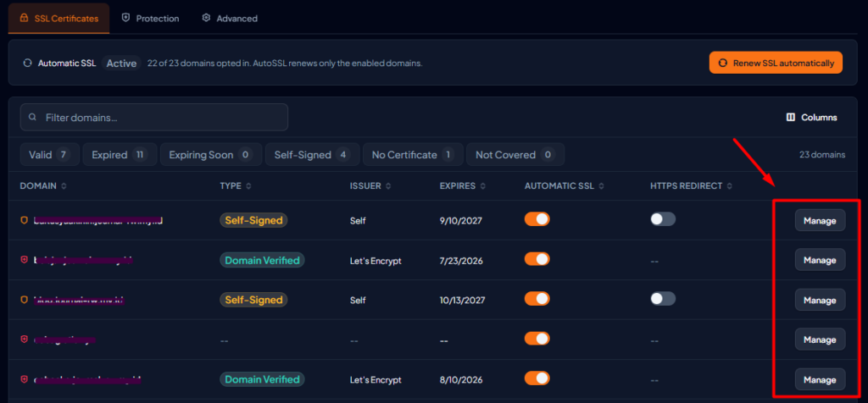The height and width of the screenshot is (403, 868).
Task: Click the 10/13/2027 expiry date
Action: coord(462,301)
